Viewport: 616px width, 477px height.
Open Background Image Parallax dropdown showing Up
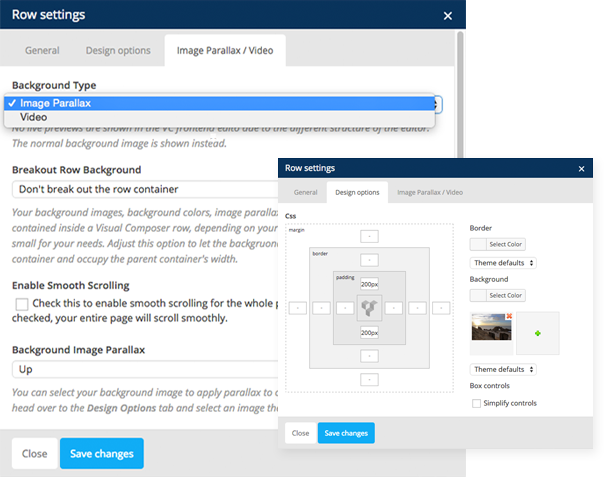point(145,369)
